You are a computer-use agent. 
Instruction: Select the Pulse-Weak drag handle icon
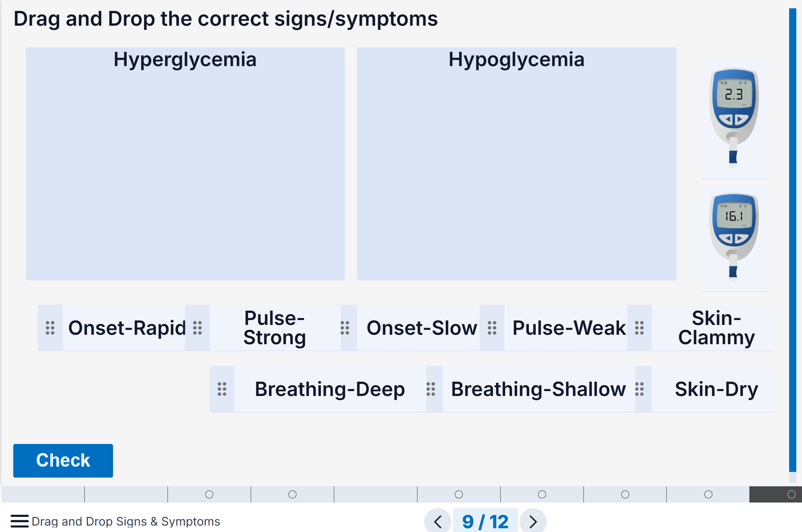coord(492,328)
